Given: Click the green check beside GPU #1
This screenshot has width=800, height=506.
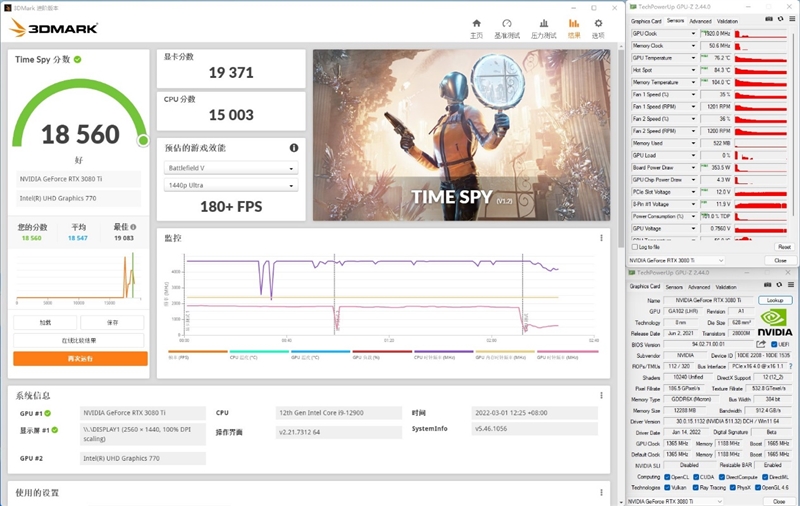Looking at the screenshot, I should coord(47,413).
